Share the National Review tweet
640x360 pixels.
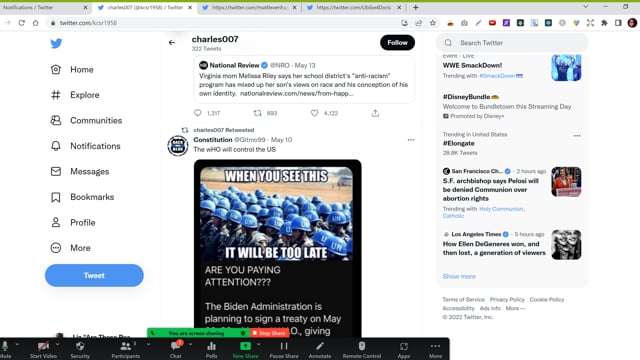[375, 113]
